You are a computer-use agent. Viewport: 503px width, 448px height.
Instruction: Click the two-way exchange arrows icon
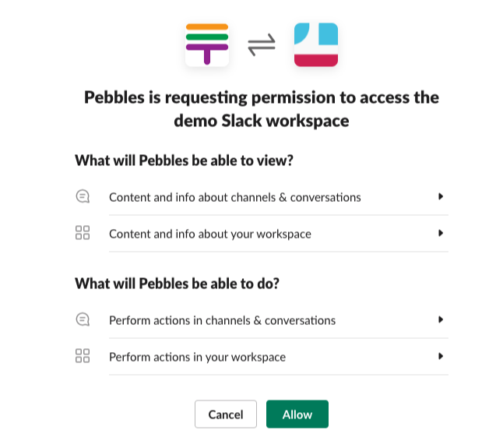coord(262,45)
